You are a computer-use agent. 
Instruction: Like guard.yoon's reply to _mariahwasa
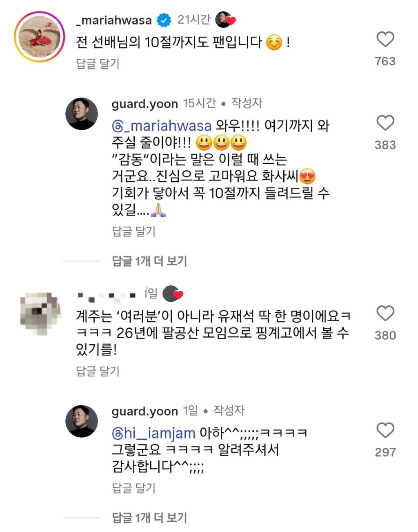[x=385, y=123]
